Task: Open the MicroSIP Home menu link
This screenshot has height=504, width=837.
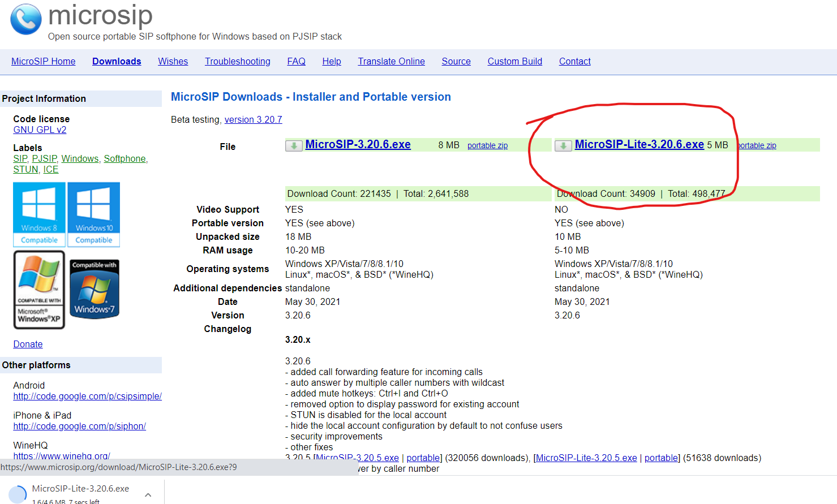Action: pos(44,61)
